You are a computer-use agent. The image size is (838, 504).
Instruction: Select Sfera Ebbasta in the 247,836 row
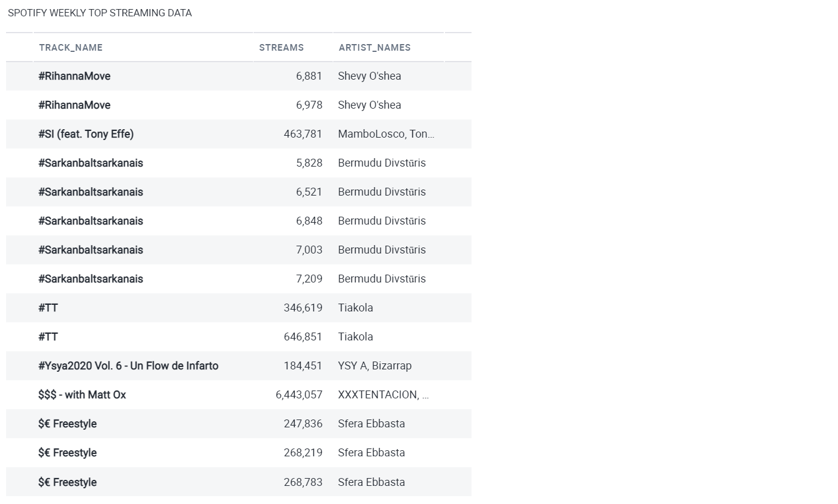pos(371,424)
